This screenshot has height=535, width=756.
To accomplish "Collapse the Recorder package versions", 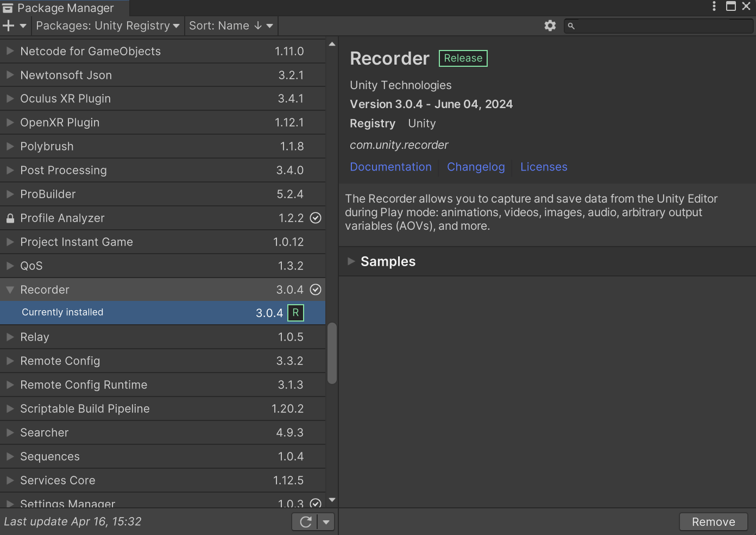I will (10, 289).
